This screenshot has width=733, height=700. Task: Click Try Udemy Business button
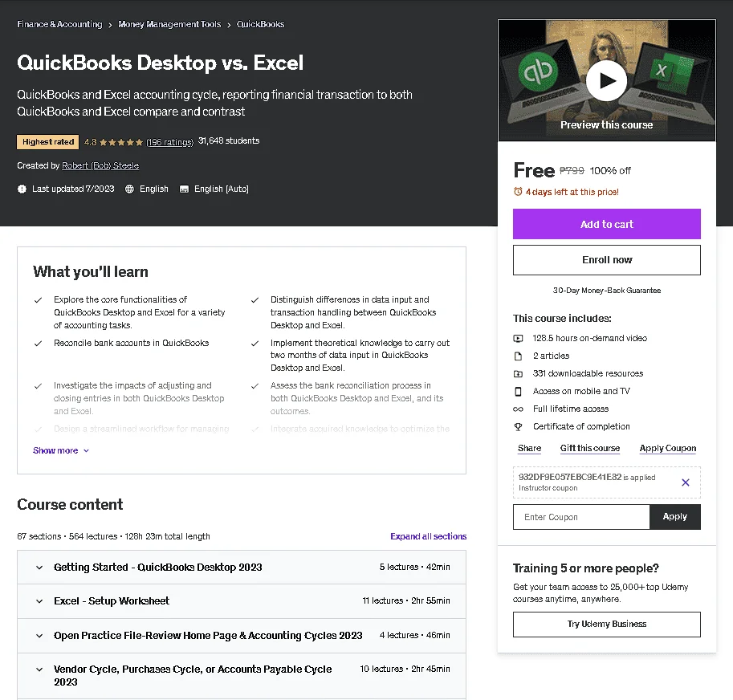coord(606,625)
